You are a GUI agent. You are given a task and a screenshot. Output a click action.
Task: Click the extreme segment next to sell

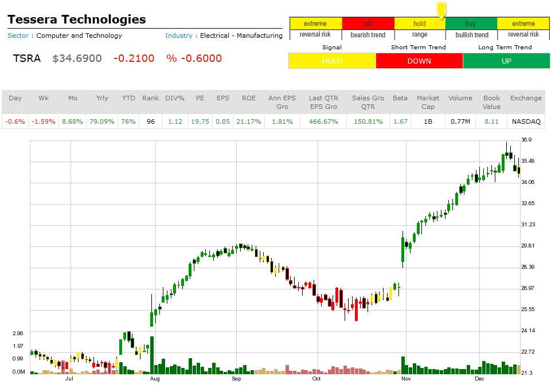316,23
